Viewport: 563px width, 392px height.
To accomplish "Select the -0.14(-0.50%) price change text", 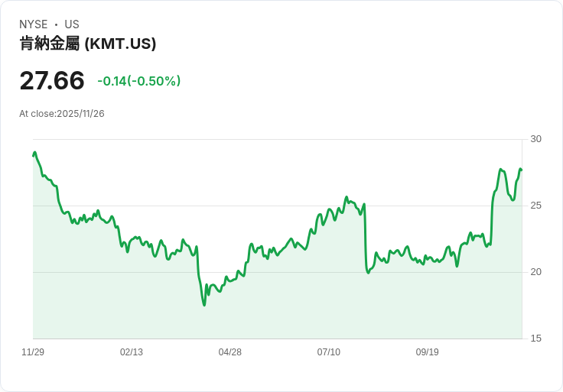I will pyautogui.click(x=138, y=81).
